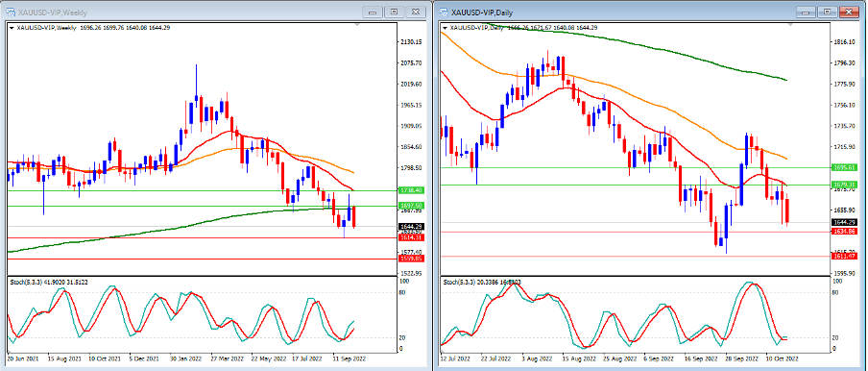Click the 11 Sep 2022 date on Weekly
Viewport: 868px width, 371px height.
(x=349, y=359)
